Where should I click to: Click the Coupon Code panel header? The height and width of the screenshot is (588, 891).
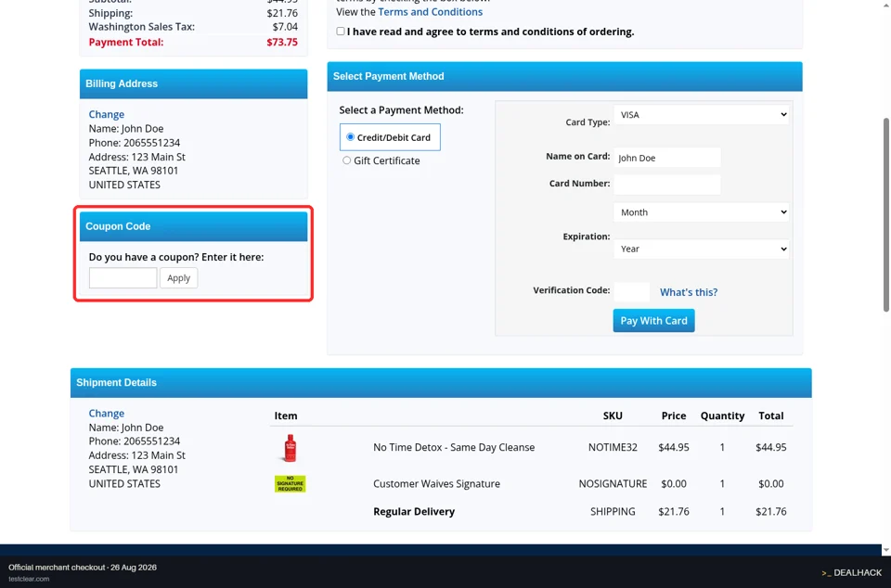click(193, 226)
